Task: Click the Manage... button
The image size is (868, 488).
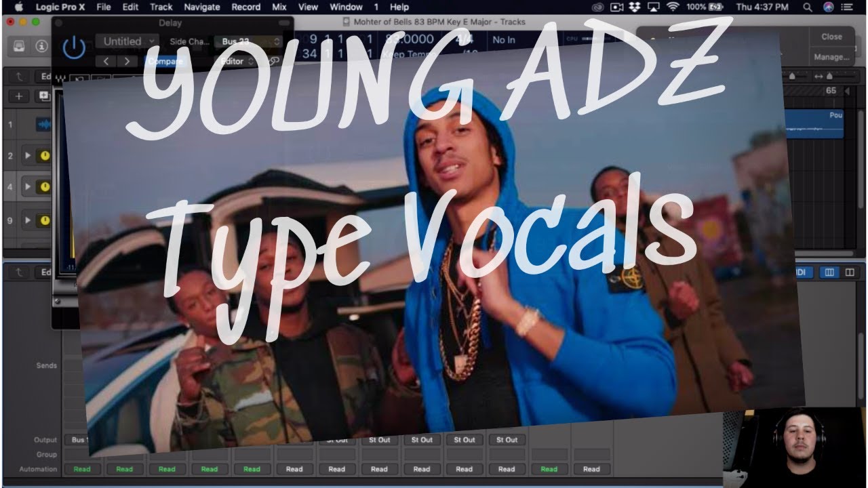Action: coord(831,57)
